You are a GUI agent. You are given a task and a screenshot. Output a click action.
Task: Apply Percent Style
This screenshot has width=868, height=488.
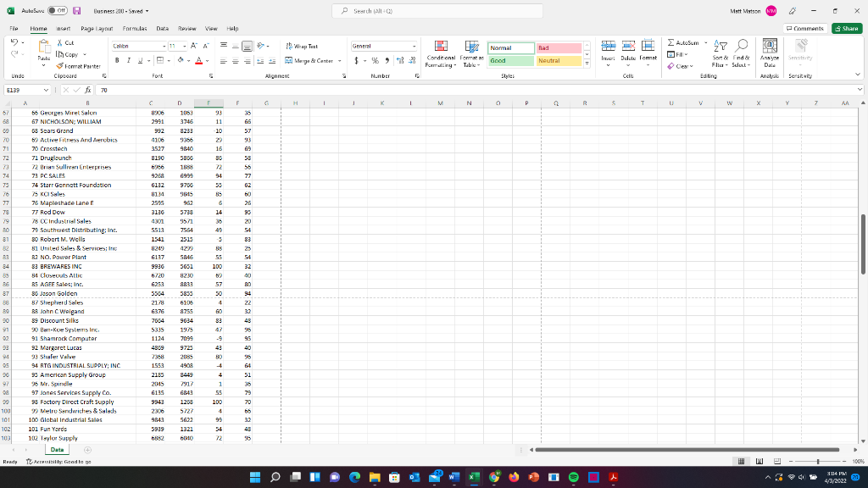tap(375, 61)
